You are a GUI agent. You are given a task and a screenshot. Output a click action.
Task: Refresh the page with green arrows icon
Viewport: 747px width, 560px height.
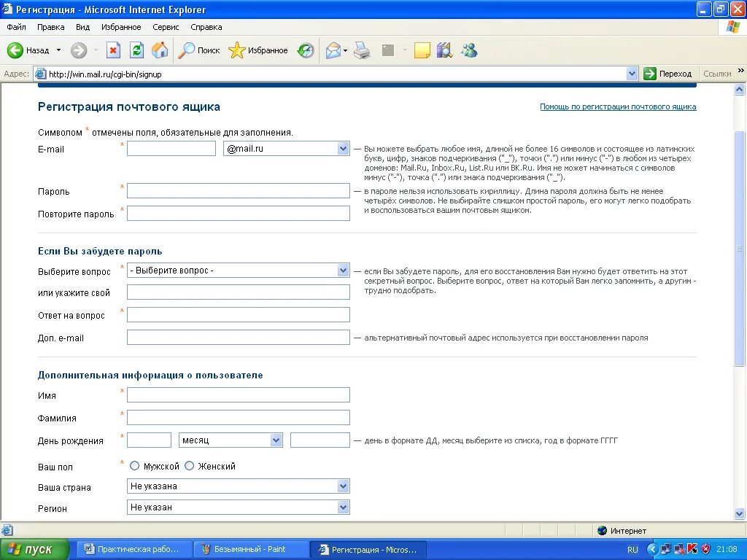(x=136, y=50)
